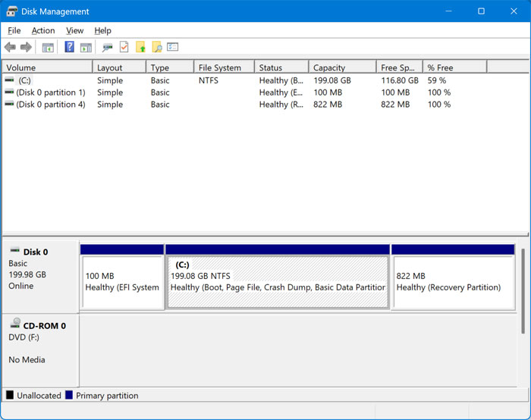Minimize the Disk Management window
Viewport: 531px width, 420px height.
click(449, 11)
